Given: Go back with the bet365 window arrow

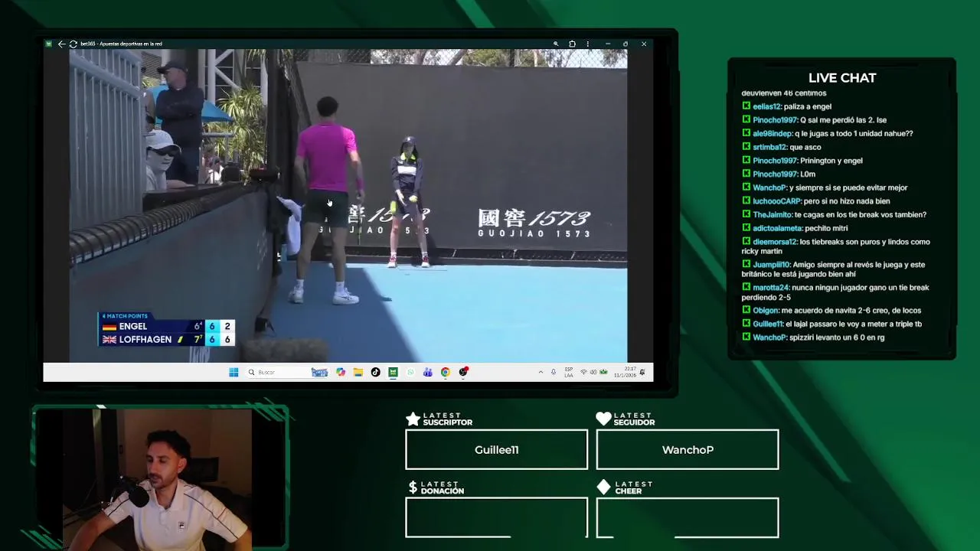Looking at the screenshot, I should [61, 44].
